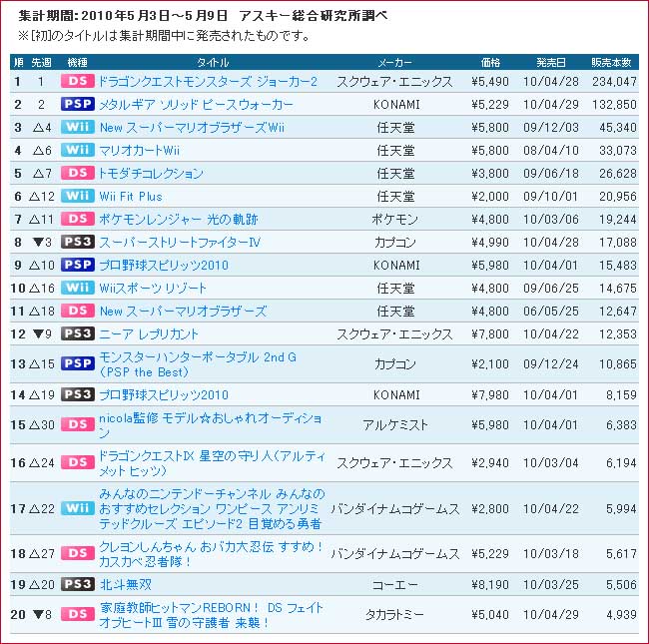Open 北斗無双 title link

[125, 584]
